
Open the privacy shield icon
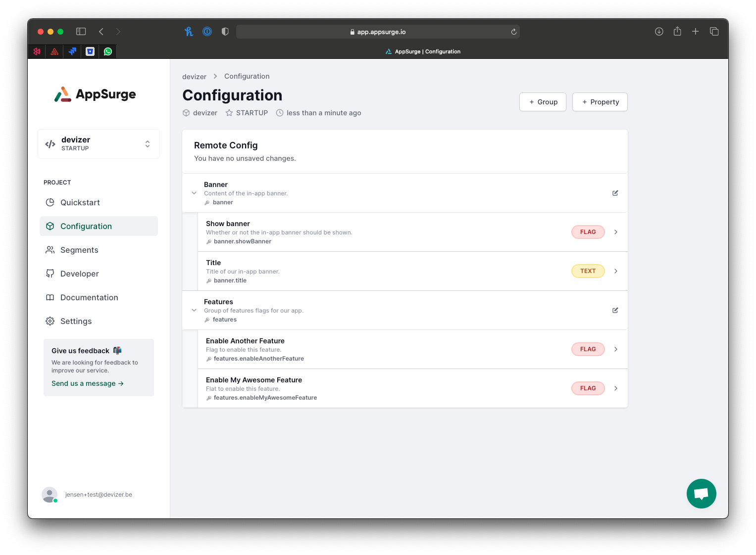[225, 32]
